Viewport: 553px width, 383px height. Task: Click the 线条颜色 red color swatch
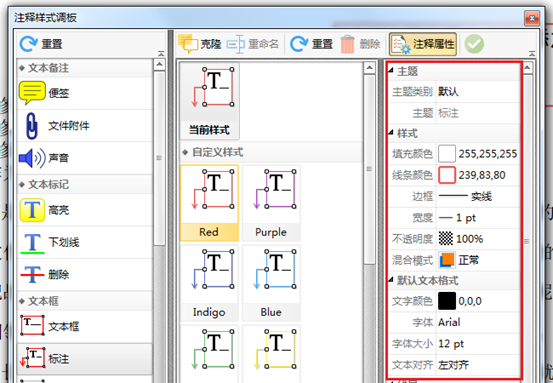pos(447,175)
